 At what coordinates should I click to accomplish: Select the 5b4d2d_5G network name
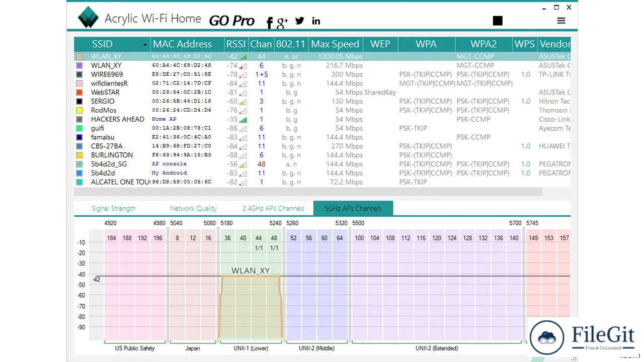(x=109, y=164)
